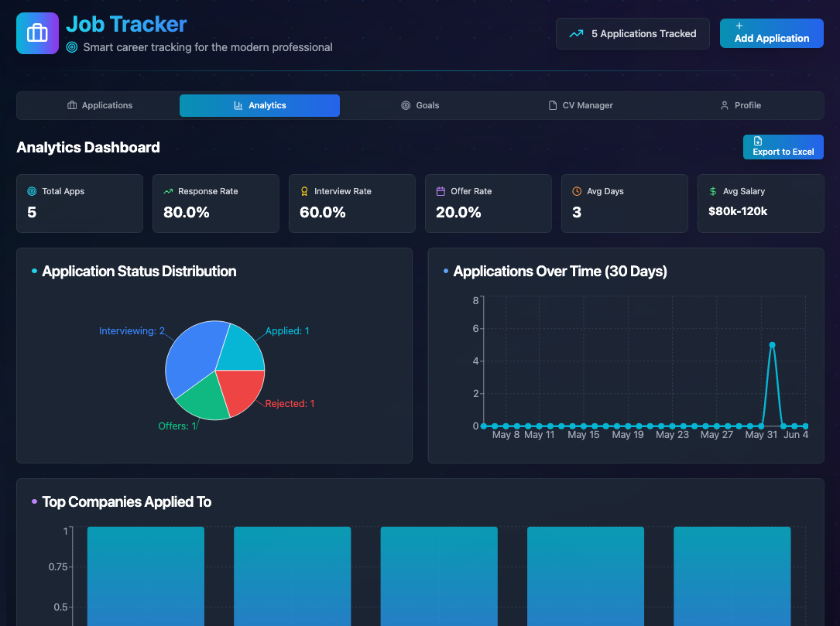Click the first bar in Top Companies chart
Viewport: 840px width, 626px height.
tap(146, 576)
